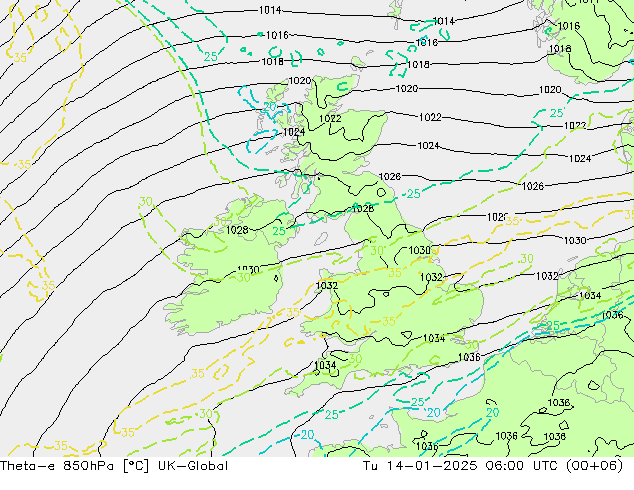Click the yellow "35" label between Ireland and Wales
Image resolution: width=634 pixels, height=490 pixels.
tap(293, 313)
